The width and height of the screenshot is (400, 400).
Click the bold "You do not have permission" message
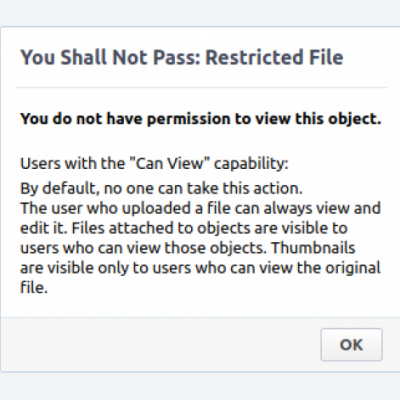click(x=201, y=119)
